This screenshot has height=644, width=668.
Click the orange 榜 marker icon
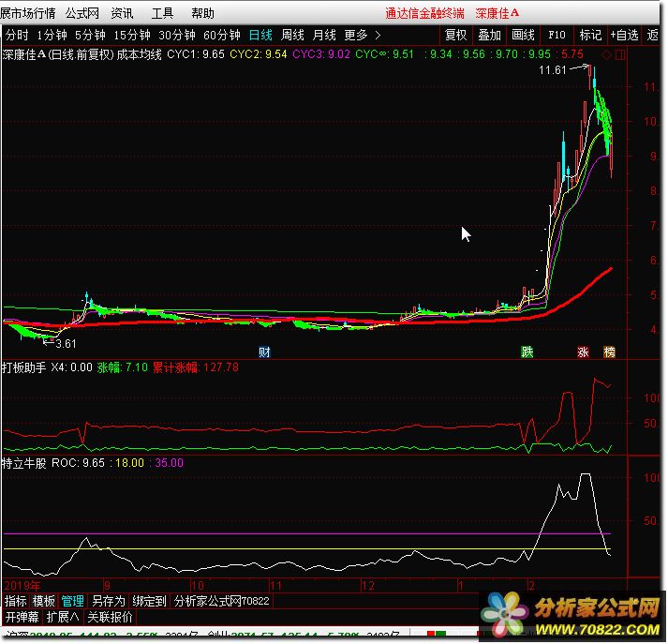click(x=610, y=352)
